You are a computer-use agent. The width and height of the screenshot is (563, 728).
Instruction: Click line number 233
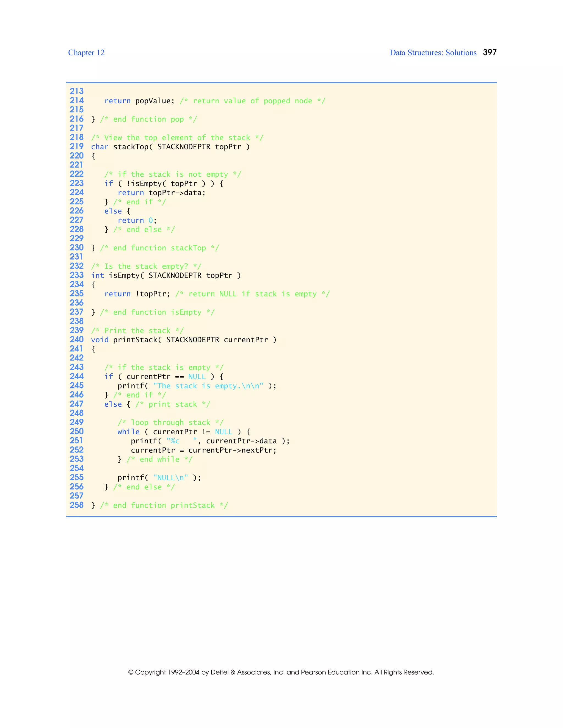[x=77, y=275]
